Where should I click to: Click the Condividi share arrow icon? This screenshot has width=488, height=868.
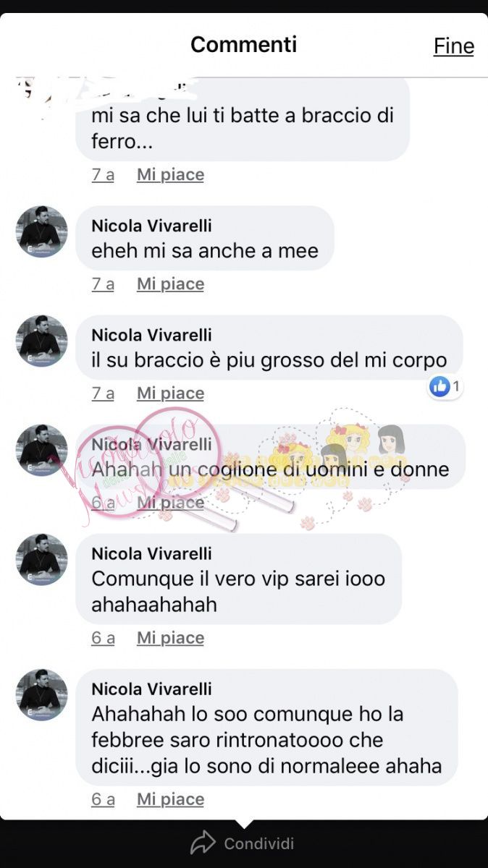click(x=203, y=843)
